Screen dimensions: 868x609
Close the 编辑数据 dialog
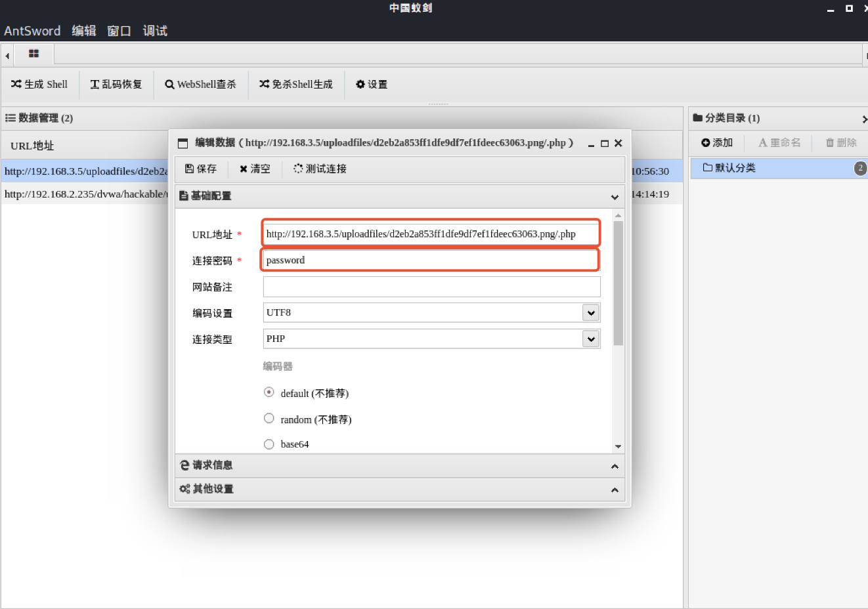pyautogui.click(x=618, y=143)
